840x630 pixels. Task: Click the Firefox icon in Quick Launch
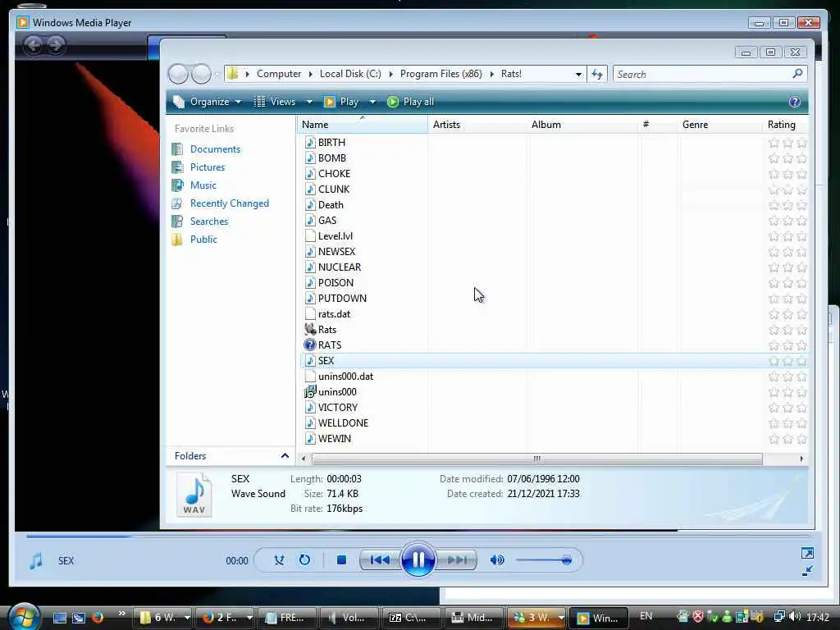(x=98, y=617)
